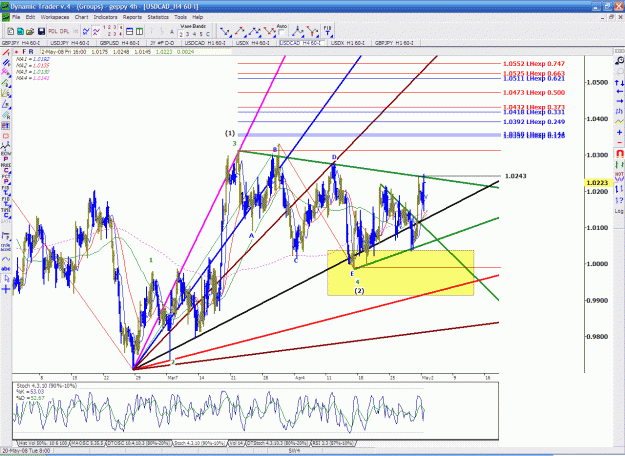Select the arrow pointer cursor tool
The width and height of the screenshot is (625, 456).
(6, 279)
